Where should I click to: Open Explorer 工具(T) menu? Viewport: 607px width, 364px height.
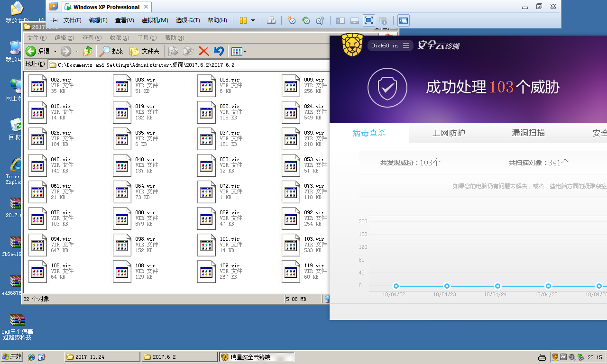[x=147, y=38]
